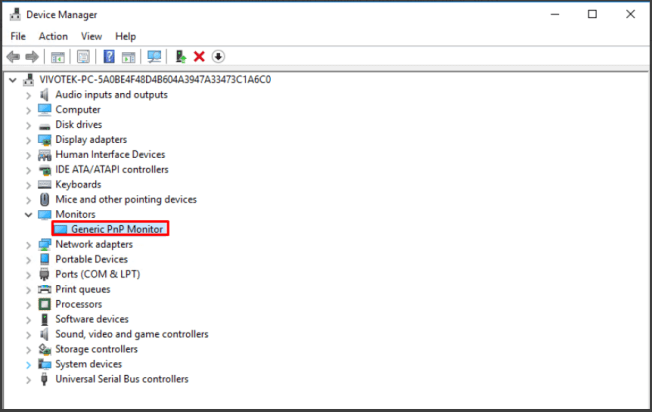Click the Back arrow in toolbar
Image resolution: width=652 pixels, height=412 pixels.
tap(13, 57)
